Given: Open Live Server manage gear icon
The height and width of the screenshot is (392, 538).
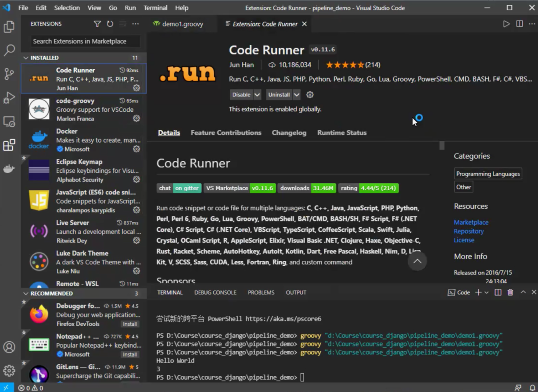Looking at the screenshot, I should 136,240.
